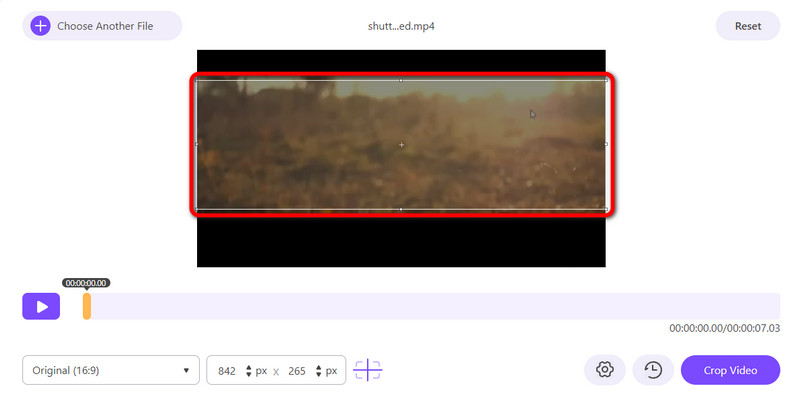
Task: Click the center crop area crosshair icon
Action: (367, 370)
